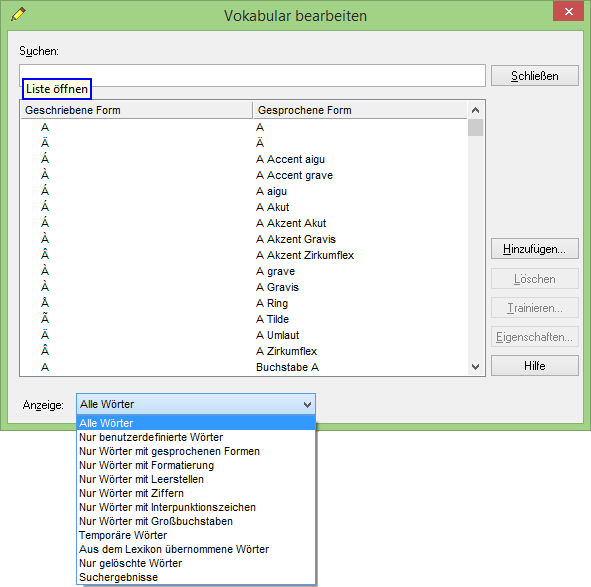The image size is (591, 587).
Task: Click the Hinzufügen... button
Action: coord(534,249)
